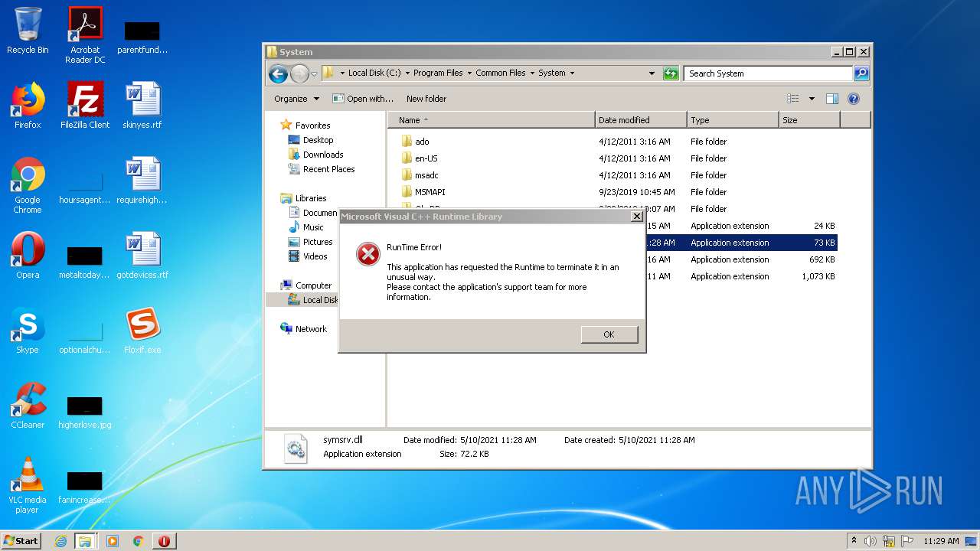This screenshot has height=551, width=980.
Task: Select parentfund desktop file icon
Action: (142, 37)
